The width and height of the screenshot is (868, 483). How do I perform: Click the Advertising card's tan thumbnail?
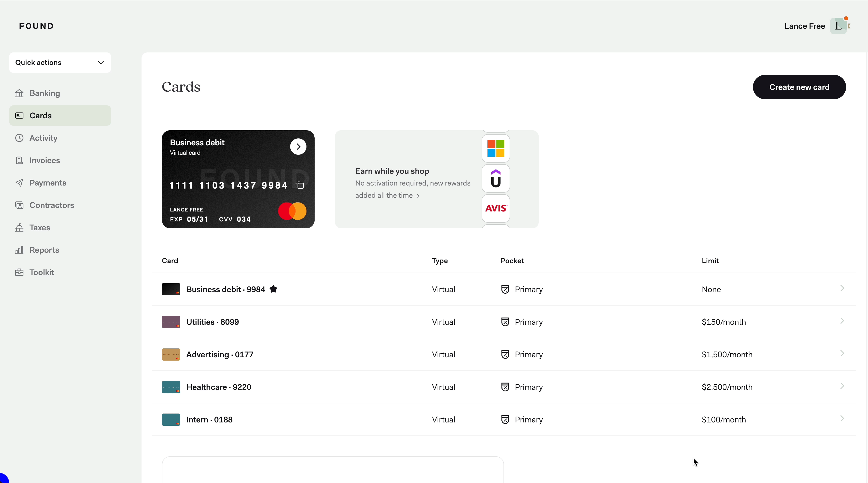(x=171, y=354)
